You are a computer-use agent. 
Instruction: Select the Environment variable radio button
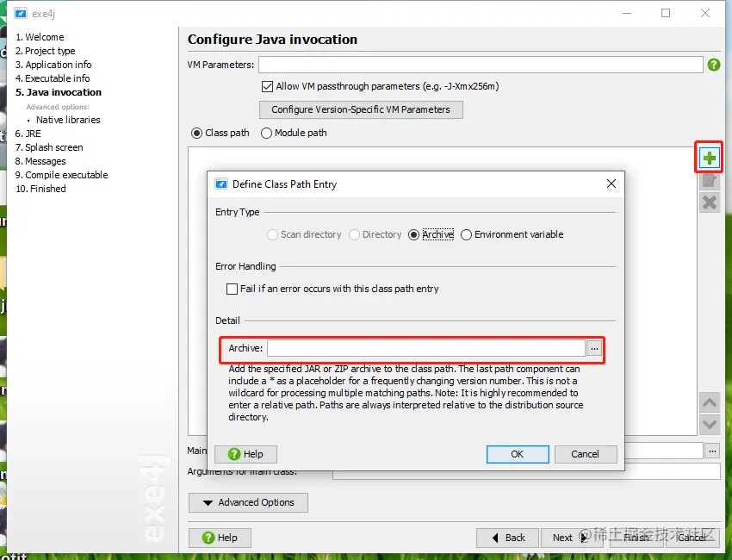466,234
